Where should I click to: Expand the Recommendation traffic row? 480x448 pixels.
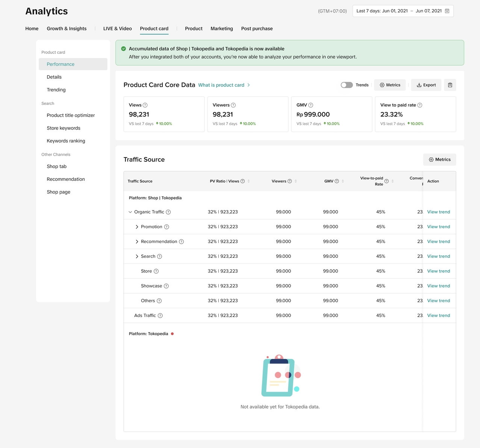click(x=137, y=242)
